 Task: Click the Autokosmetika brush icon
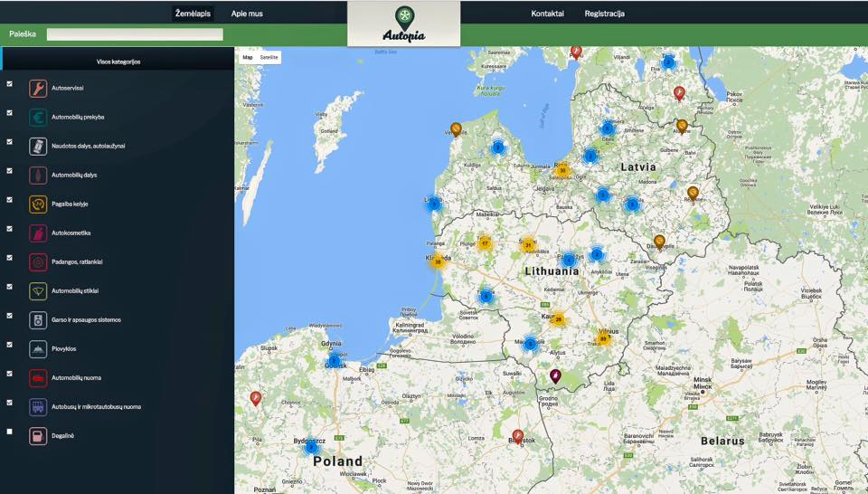click(38, 233)
